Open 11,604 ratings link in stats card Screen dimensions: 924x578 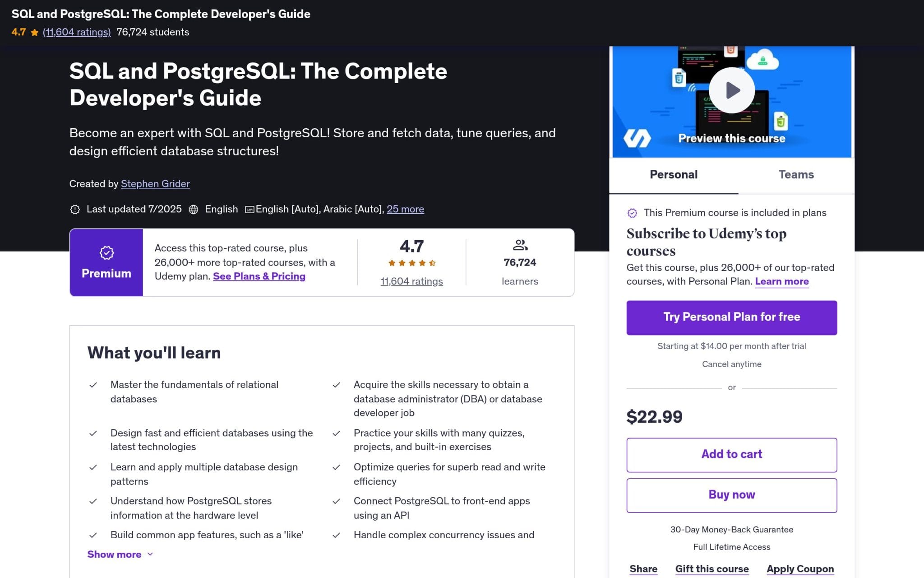pos(411,281)
